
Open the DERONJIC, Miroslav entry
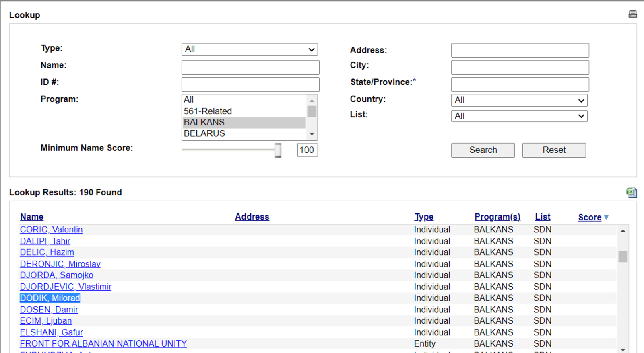point(60,264)
